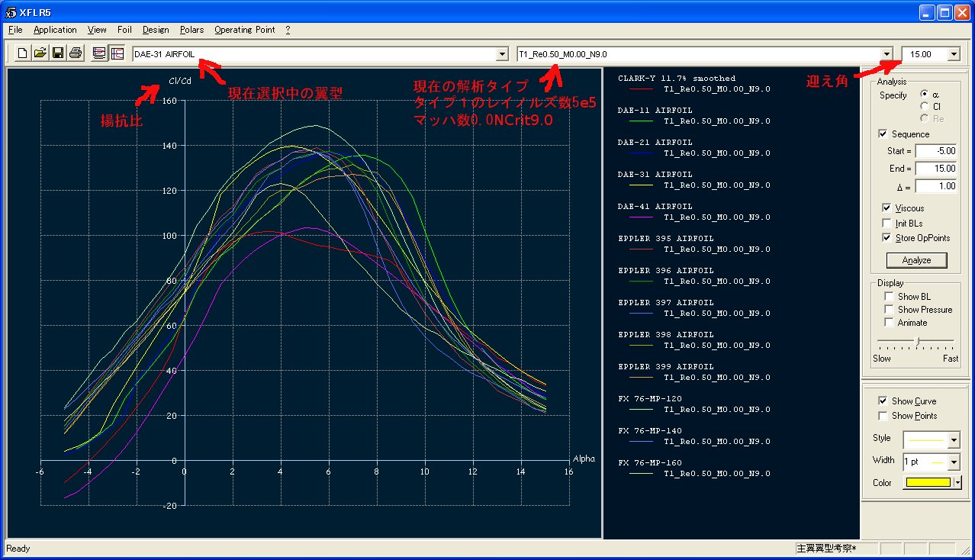This screenshot has width=975, height=560.
Task: Minimize the XFLR5 window
Action: 927,12
